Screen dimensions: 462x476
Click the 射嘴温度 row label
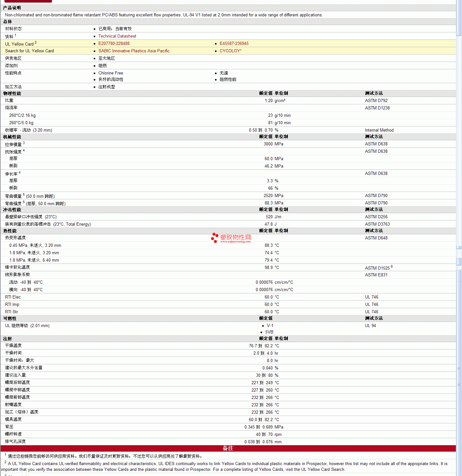tap(13, 405)
